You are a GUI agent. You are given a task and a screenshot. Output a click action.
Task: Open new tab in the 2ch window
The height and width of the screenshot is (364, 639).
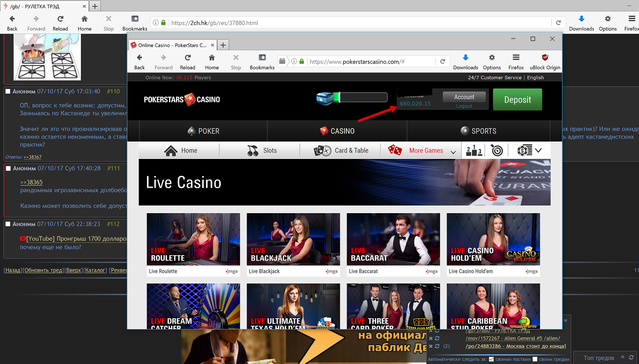95,6
